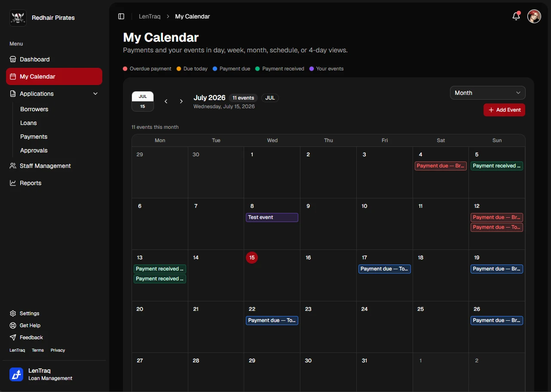Click the LenTraq breadcrumb link
This screenshot has height=392, width=551.
(x=150, y=16)
